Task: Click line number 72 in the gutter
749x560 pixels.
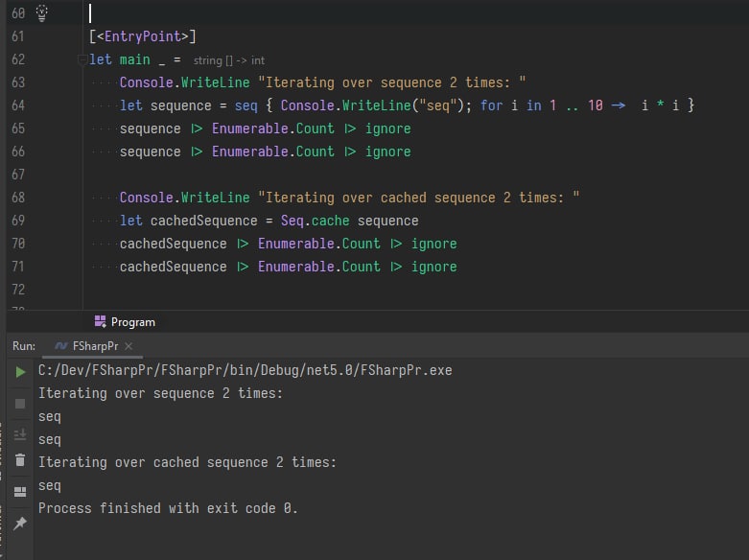Action: tap(18, 290)
